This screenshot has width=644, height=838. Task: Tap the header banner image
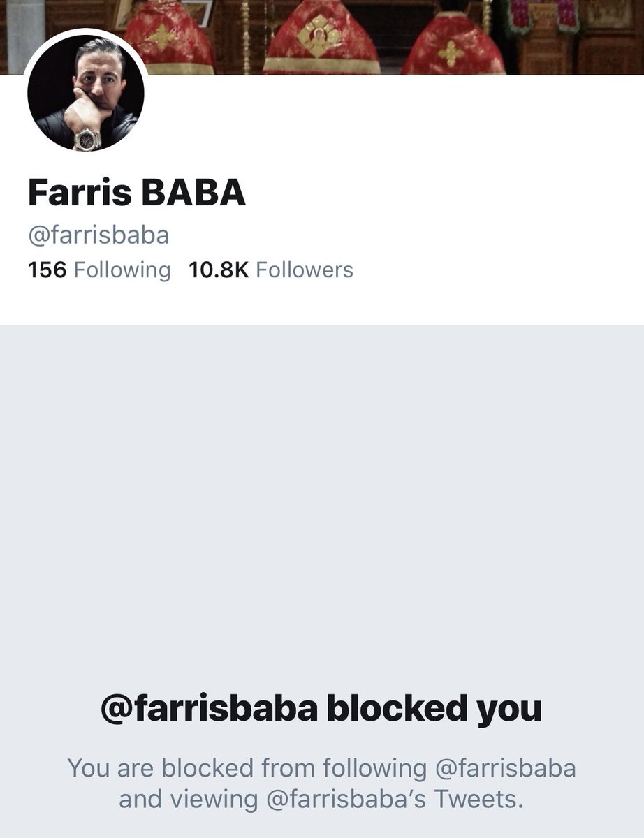pos(322,37)
